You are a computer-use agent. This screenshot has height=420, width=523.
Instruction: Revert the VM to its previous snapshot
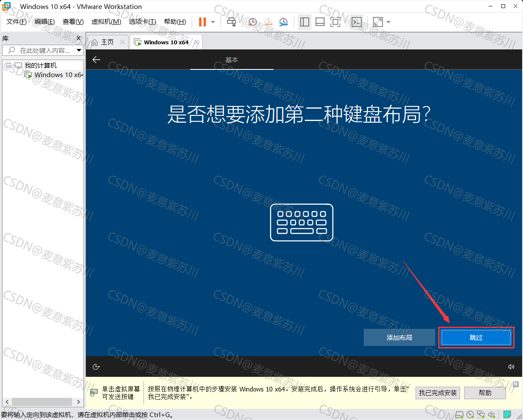[268, 22]
